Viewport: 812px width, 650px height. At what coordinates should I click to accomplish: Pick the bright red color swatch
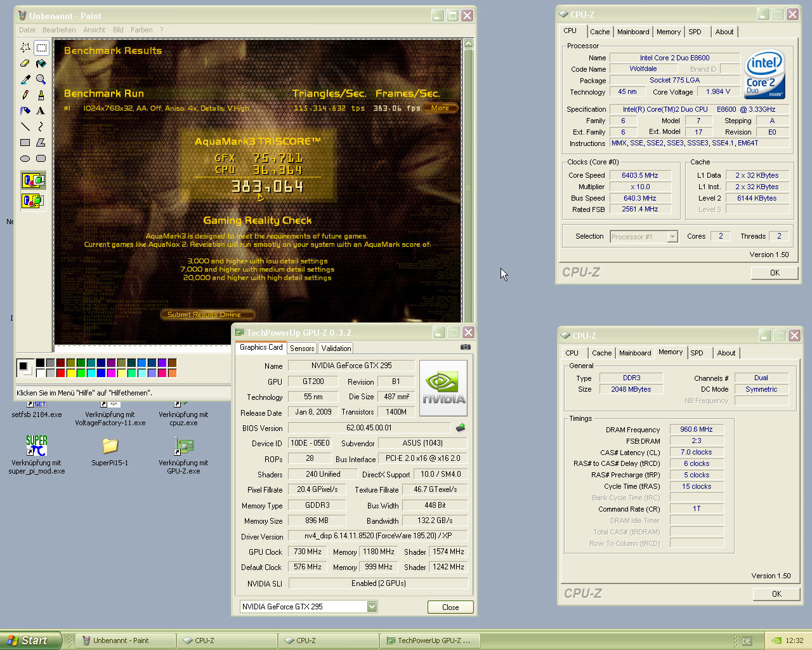pyautogui.click(x=60, y=373)
